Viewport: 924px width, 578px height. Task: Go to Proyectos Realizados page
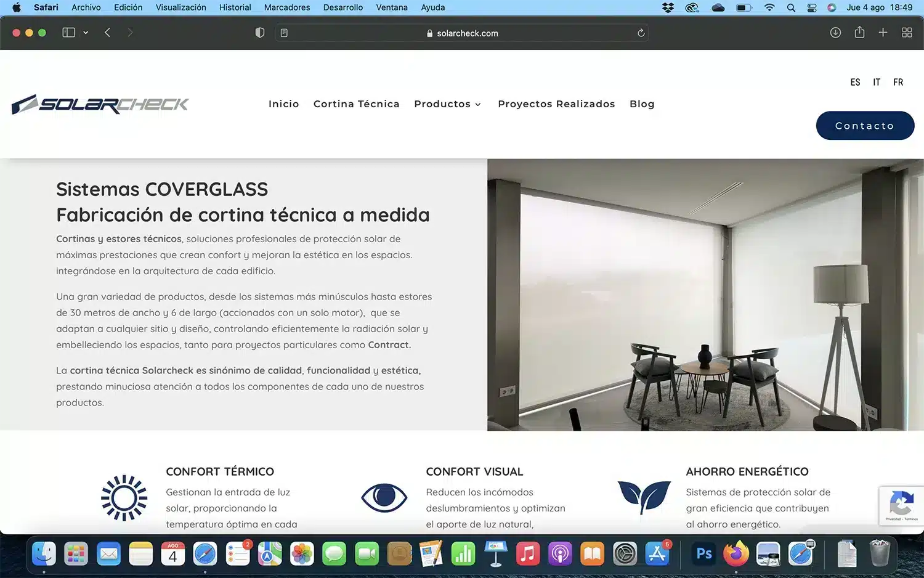tap(556, 104)
